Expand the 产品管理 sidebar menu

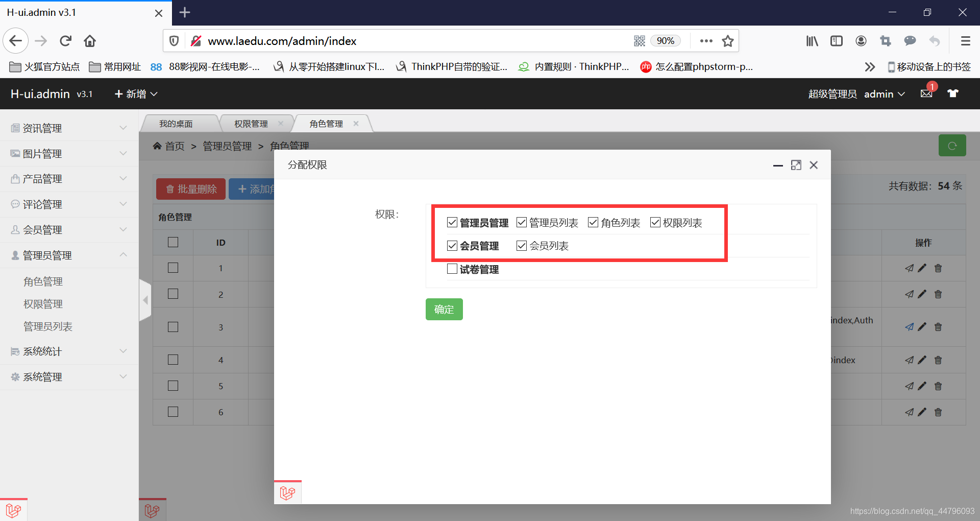[69, 179]
